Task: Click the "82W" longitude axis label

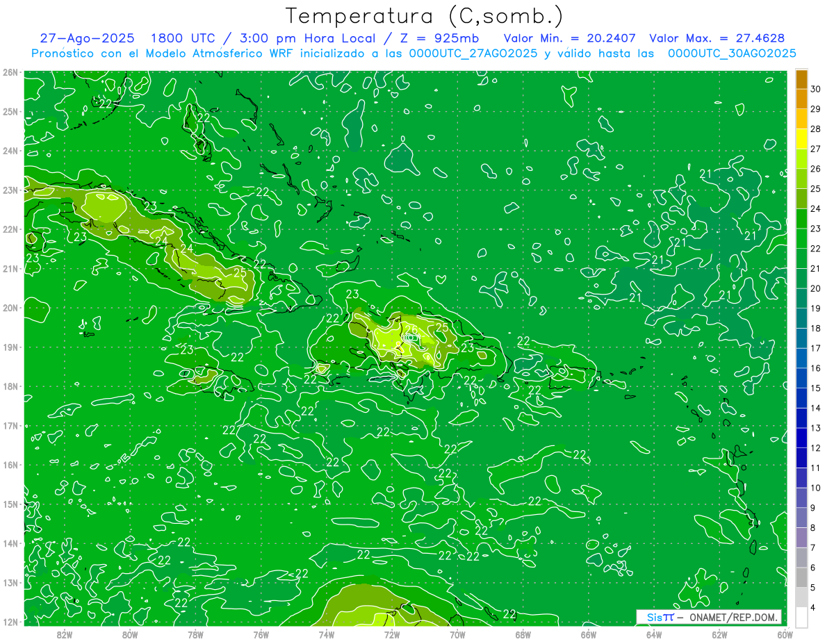Action: pos(65,634)
